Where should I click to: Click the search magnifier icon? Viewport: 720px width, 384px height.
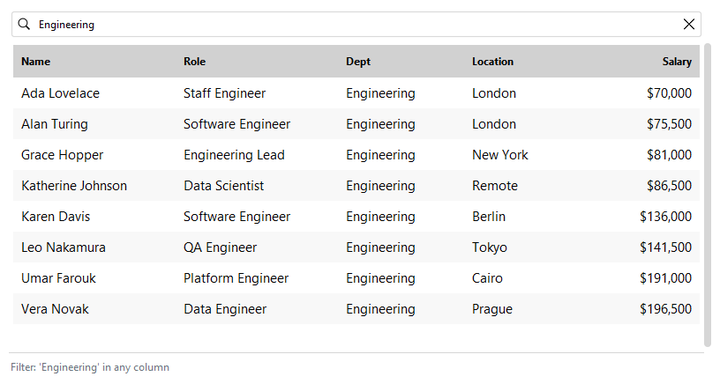[x=24, y=24]
